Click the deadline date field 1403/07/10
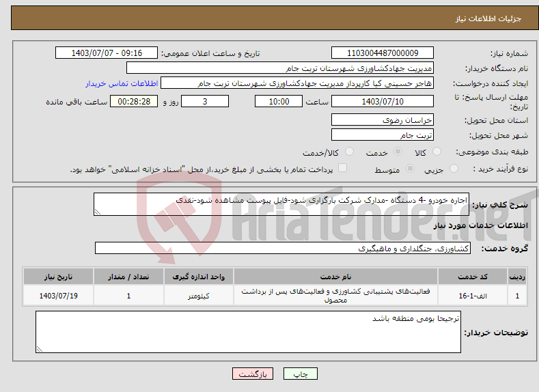 tap(383, 101)
